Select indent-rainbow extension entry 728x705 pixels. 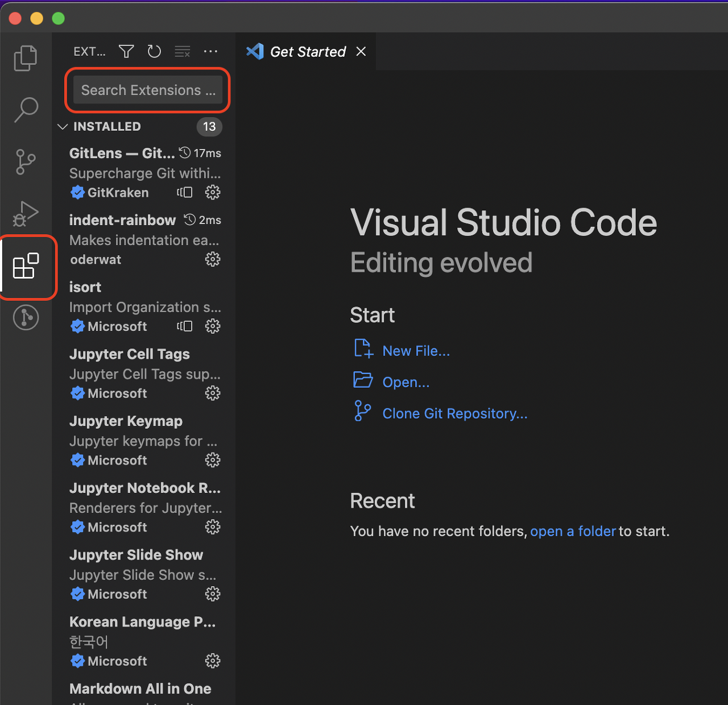[x=144, y=239]
